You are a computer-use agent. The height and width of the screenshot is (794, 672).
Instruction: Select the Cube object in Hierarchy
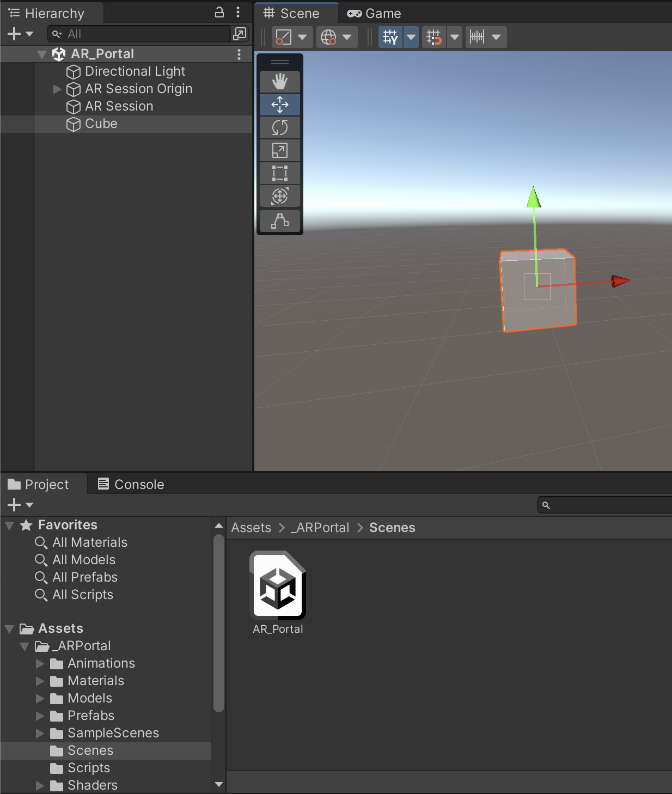click(101, 124)
